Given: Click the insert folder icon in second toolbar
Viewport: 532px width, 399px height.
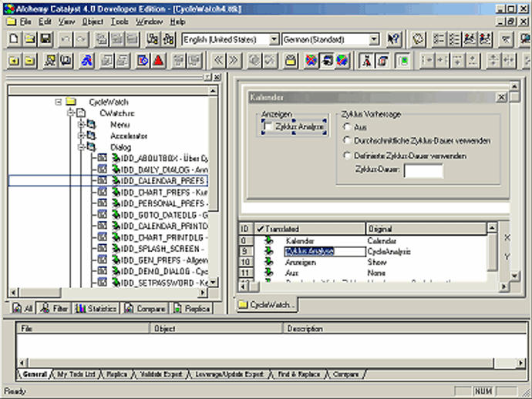Looking at the screenshot, I should pyautogui.click(x=14, y=61).
